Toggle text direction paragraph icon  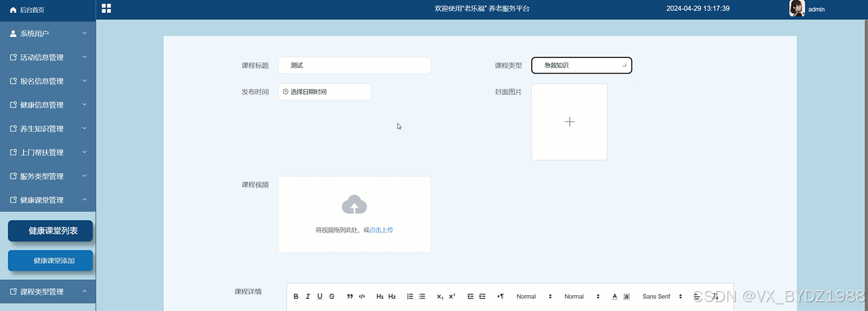click(x=501, y=296)
